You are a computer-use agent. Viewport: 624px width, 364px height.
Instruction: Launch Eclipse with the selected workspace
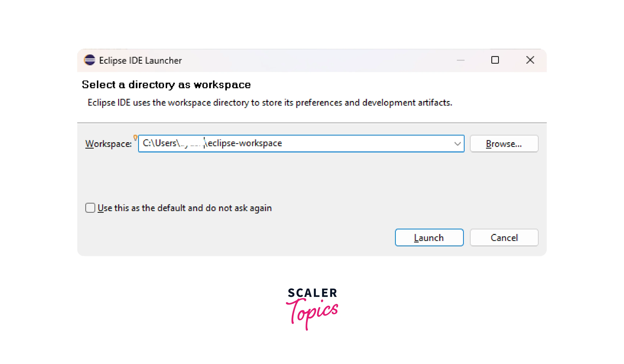pyautogui.click(x=429, y=237)
